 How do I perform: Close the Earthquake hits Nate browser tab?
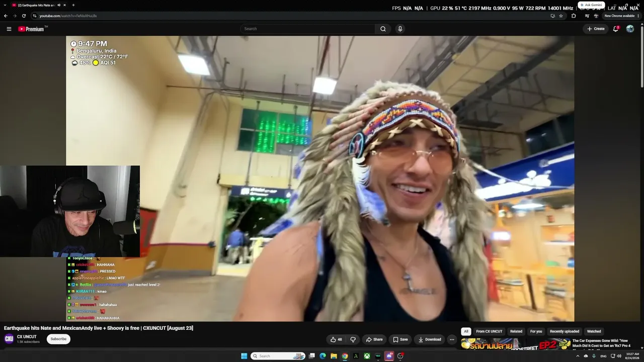point(65,5)
